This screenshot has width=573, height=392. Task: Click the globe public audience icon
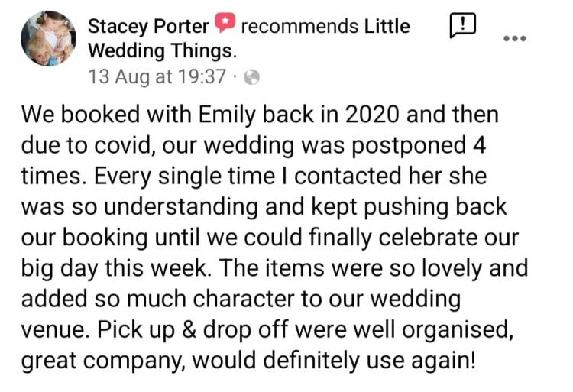point(251,77)
